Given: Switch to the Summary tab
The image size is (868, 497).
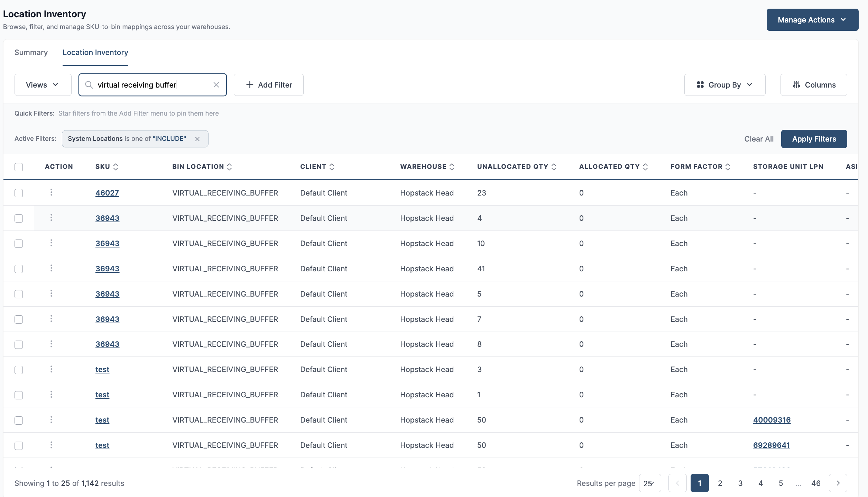Looking at the screenshot, I should [x=31, y=52].
